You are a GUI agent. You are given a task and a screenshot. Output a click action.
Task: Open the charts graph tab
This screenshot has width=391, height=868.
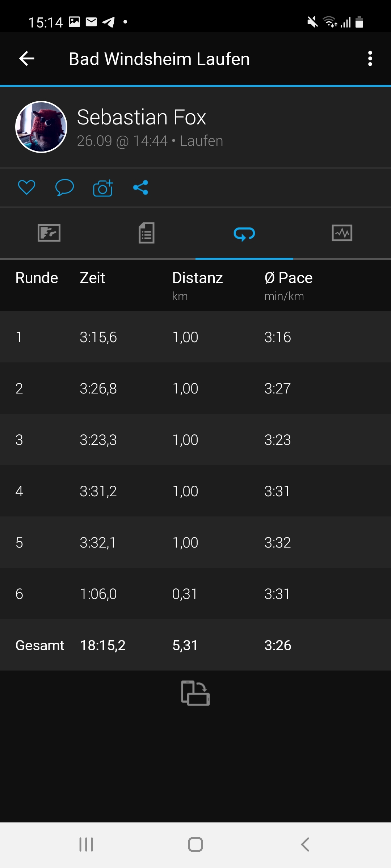point(342,233)
